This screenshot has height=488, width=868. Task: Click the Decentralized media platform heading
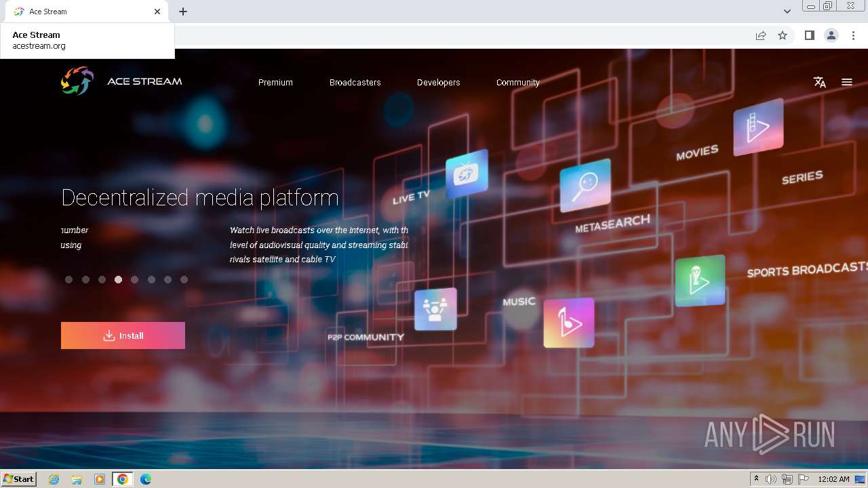pos(200,197)
